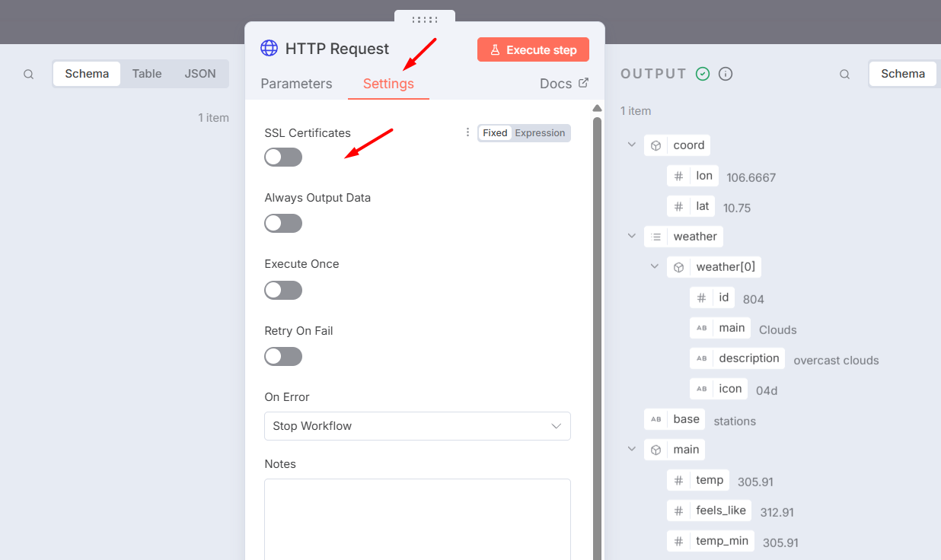Click the value Clouds

point(778,329)
